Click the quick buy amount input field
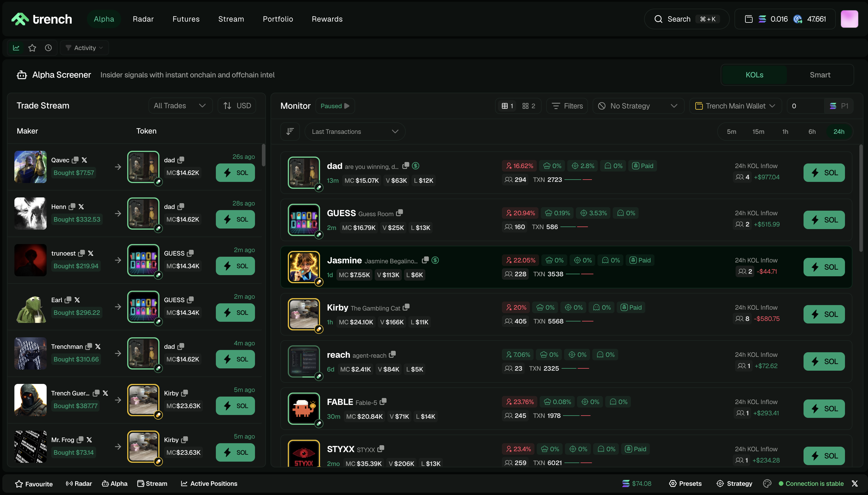Screen dimensions: 868x495 tap(806, 106)
